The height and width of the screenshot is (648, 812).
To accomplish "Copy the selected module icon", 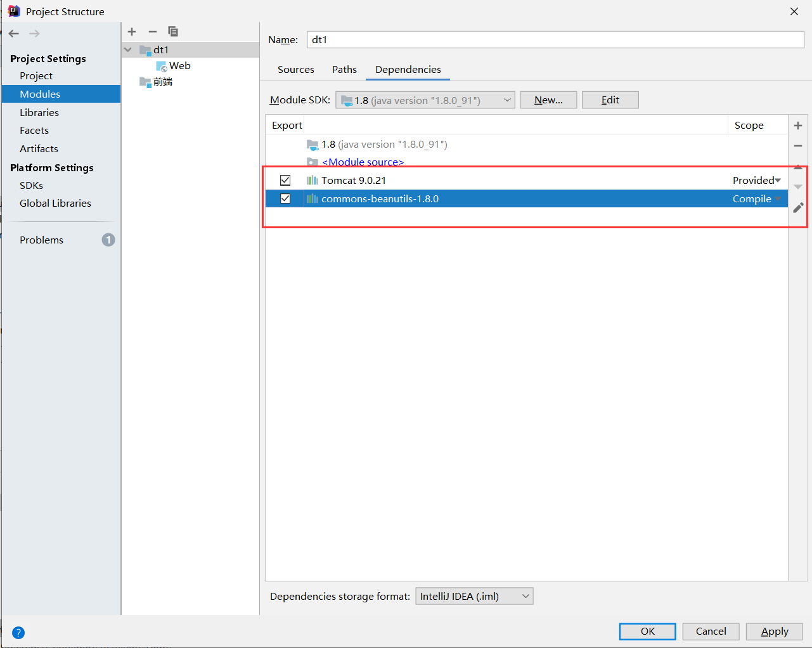I will click(x=172, y=32).
